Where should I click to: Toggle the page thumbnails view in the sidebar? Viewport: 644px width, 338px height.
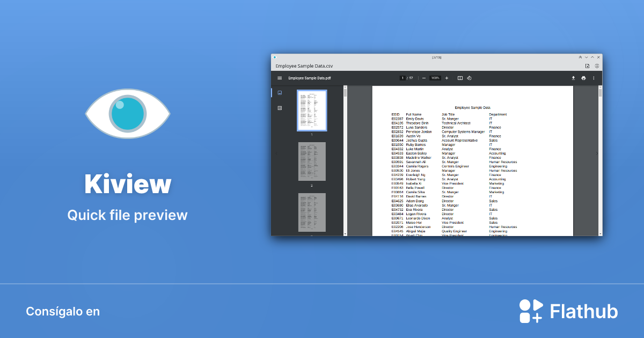pyautogui.click(x=280, y=92)
